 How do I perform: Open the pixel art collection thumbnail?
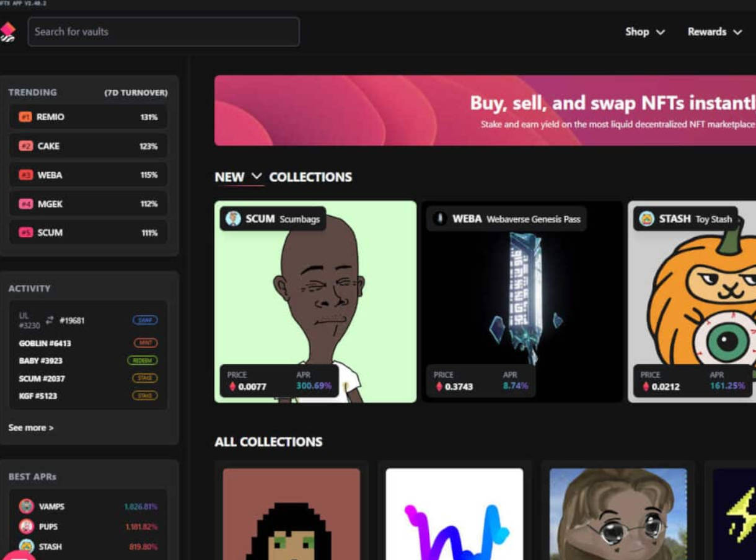tap(291, 514)
